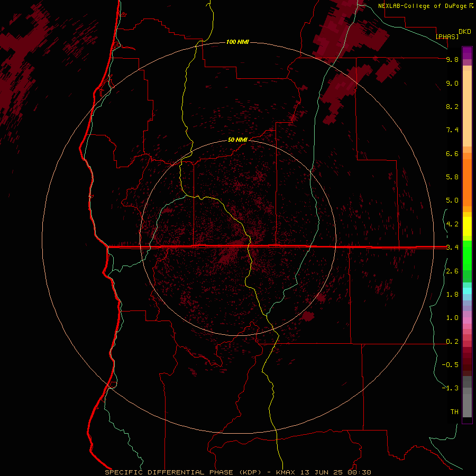476x476 pixels.
Task: Click the 3.4 scale value
Action: (452, 248)
